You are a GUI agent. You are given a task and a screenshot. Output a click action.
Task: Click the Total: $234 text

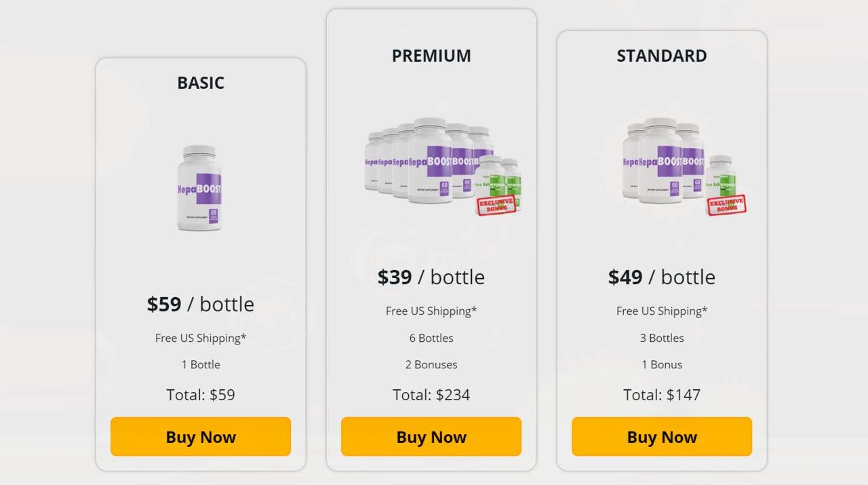(x=431, y=395)
